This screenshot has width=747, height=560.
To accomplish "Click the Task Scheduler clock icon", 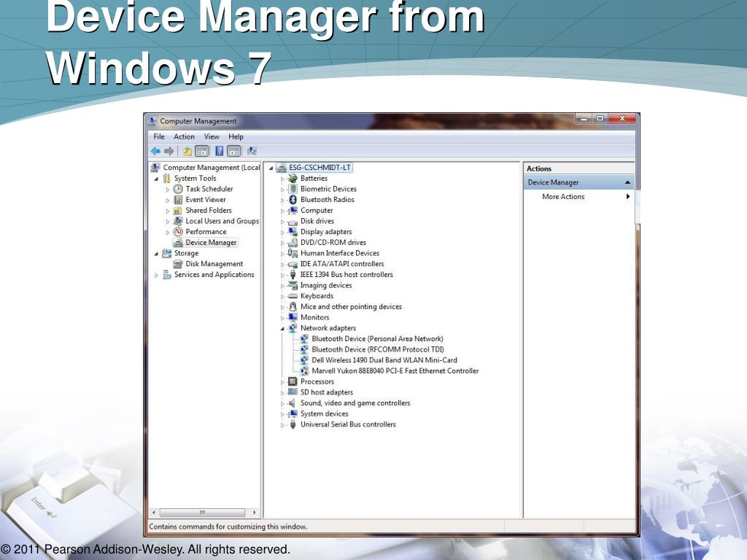I will coord(178,189).
